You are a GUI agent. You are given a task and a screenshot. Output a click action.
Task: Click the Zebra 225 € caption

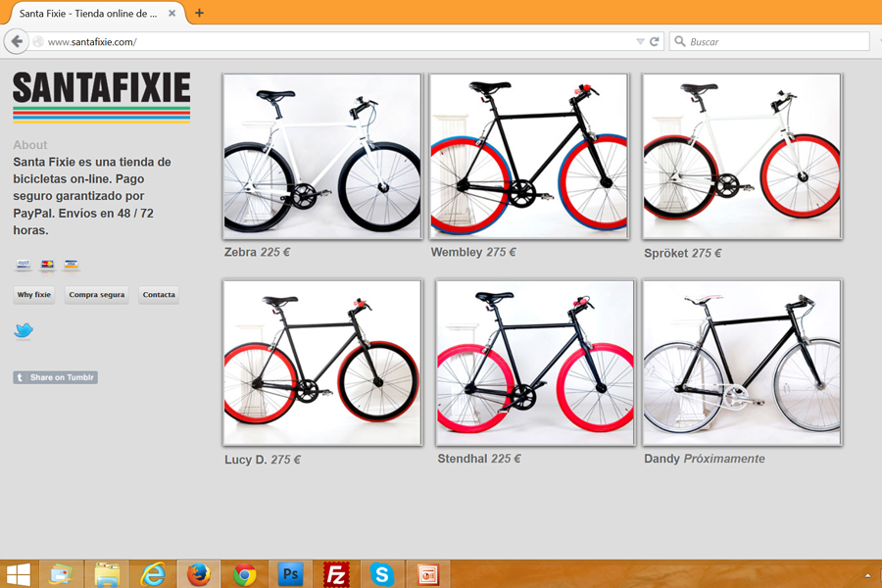pyautogui.click(x=257, y=252)
